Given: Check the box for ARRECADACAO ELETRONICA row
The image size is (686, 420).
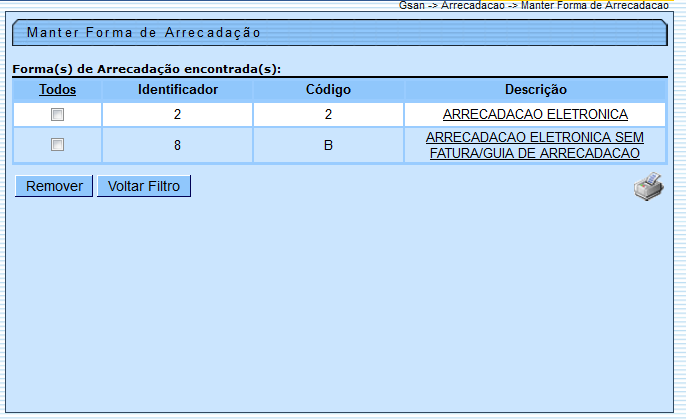Looking at the screenshot, I should 57,115.
